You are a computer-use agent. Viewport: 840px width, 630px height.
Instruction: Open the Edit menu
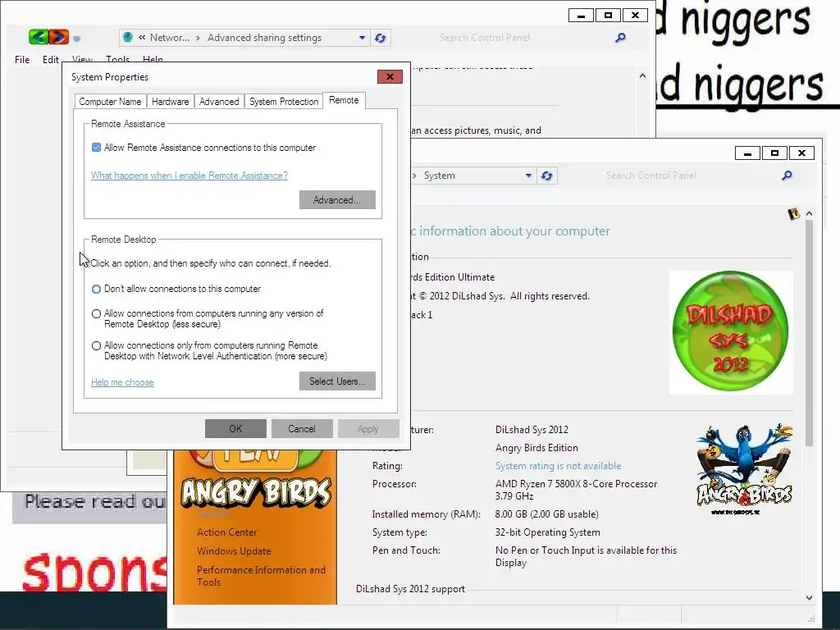click(51, 59)
